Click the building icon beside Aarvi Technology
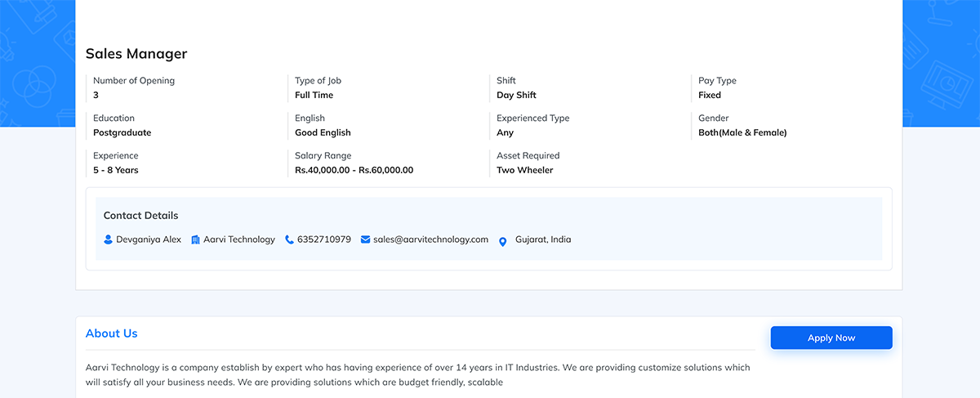This screenshot has height=398, width=980. pos(196,240)
